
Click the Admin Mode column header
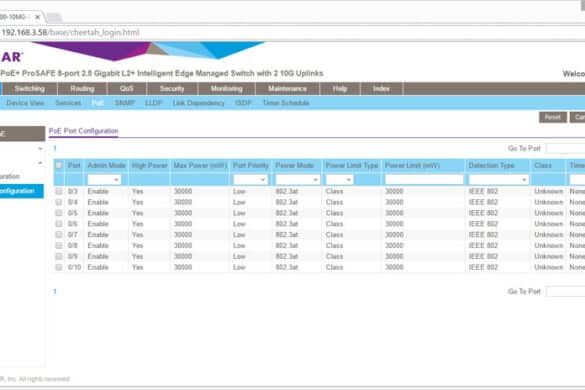coord(106,165)
